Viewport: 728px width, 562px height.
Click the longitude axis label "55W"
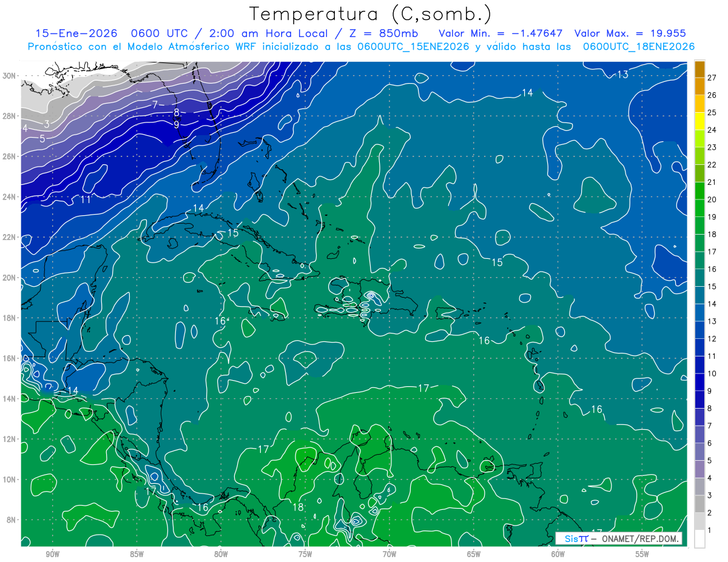pyautogui.click(x=642, y=554)
